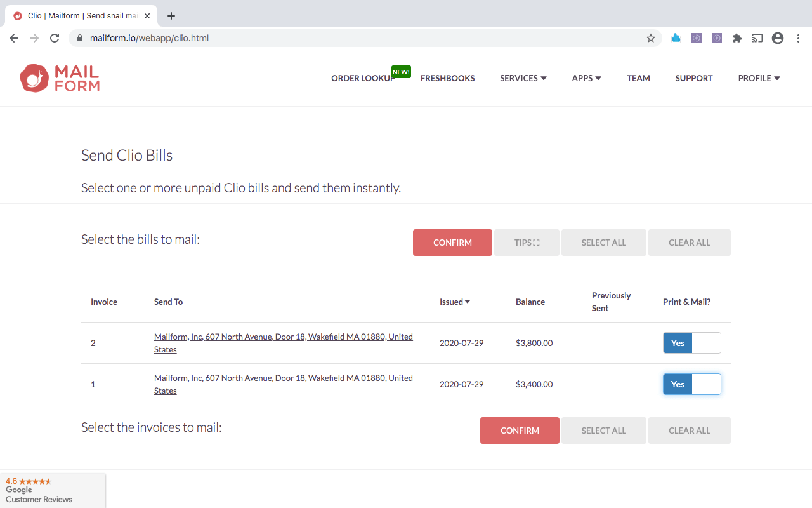Open the Order Lookup page
The width and height of the screenshot is (812, 508).
coord(363,78)
